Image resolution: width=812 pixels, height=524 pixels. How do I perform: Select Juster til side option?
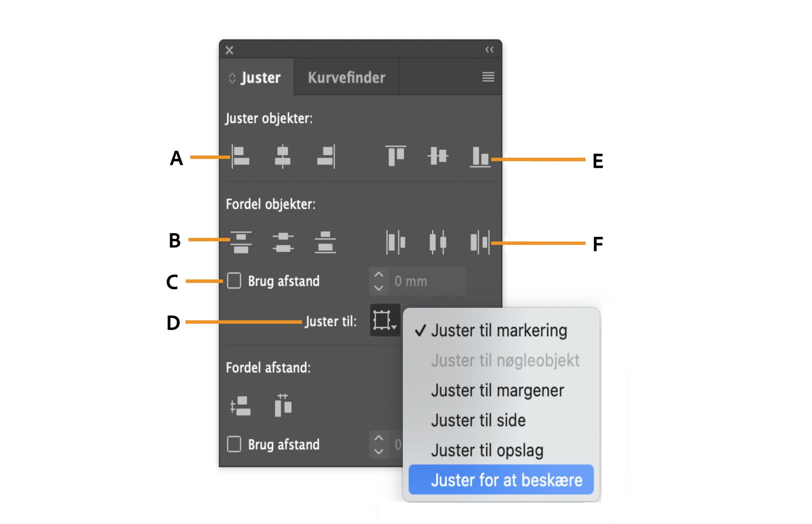point(478,420)
